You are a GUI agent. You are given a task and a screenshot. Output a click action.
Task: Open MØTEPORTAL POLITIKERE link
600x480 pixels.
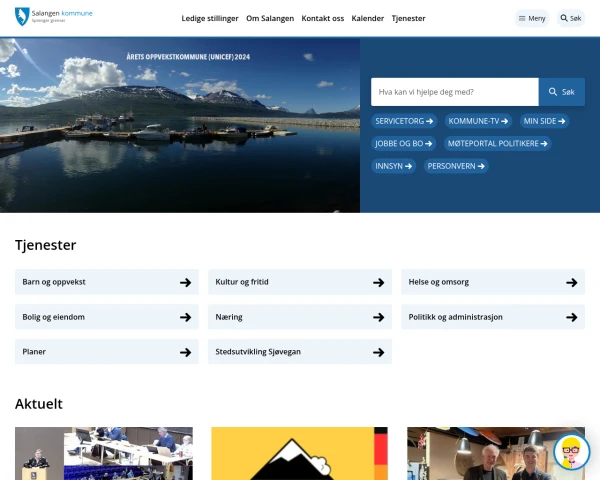[497, 143]
